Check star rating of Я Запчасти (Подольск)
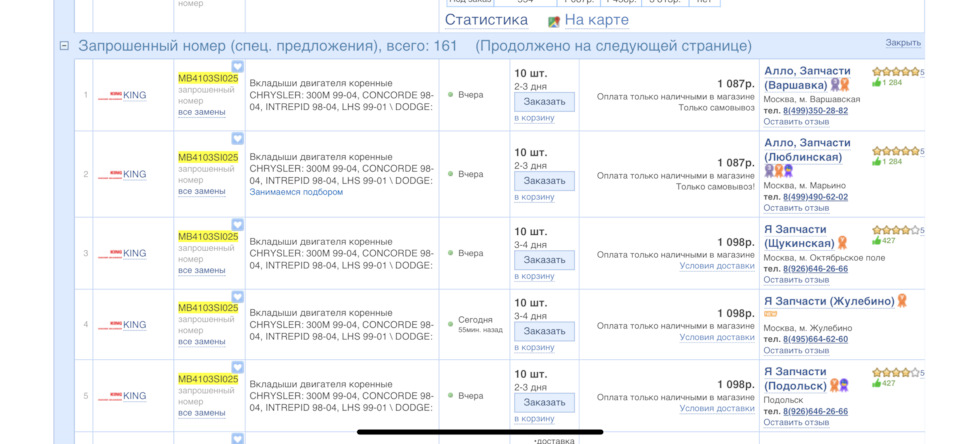Image resolution: width=960 pixels, height=444 pixels. pyautogui.click(x=896, y=372)
